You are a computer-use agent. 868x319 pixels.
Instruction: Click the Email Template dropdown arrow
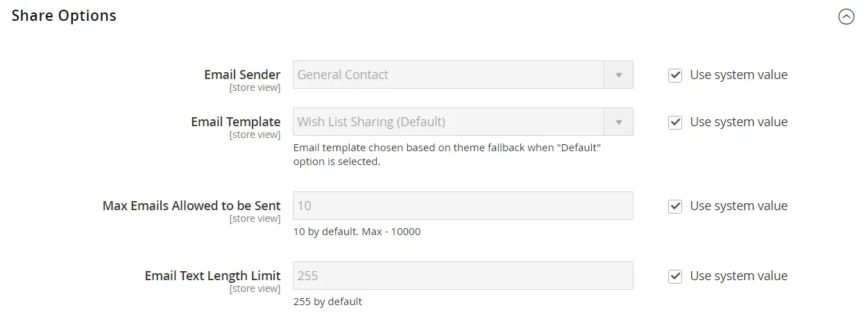click(x=619, y=122)
